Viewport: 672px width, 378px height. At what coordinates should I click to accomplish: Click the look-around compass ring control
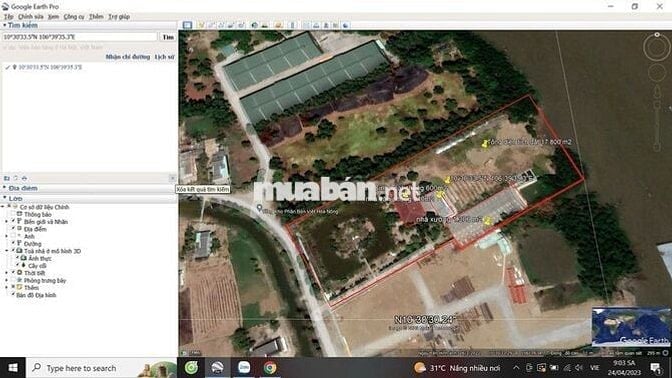pos(657,47)
